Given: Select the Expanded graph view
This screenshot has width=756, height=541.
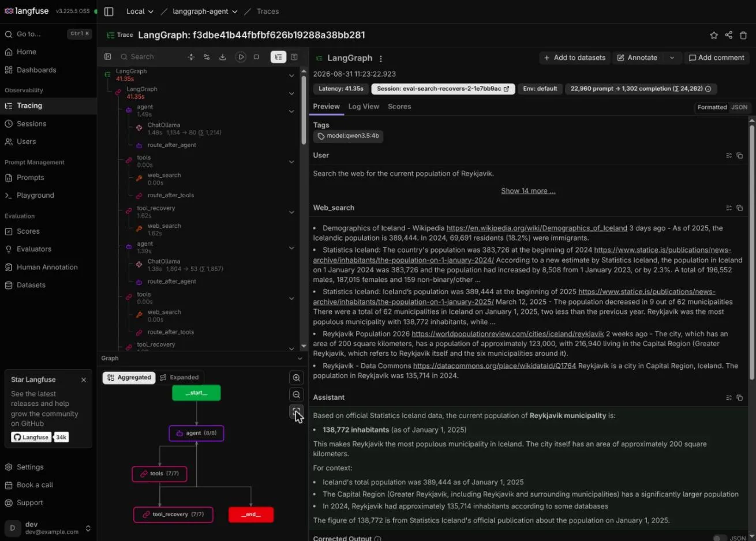Looking at the screenshot, I should pos(179,378).
